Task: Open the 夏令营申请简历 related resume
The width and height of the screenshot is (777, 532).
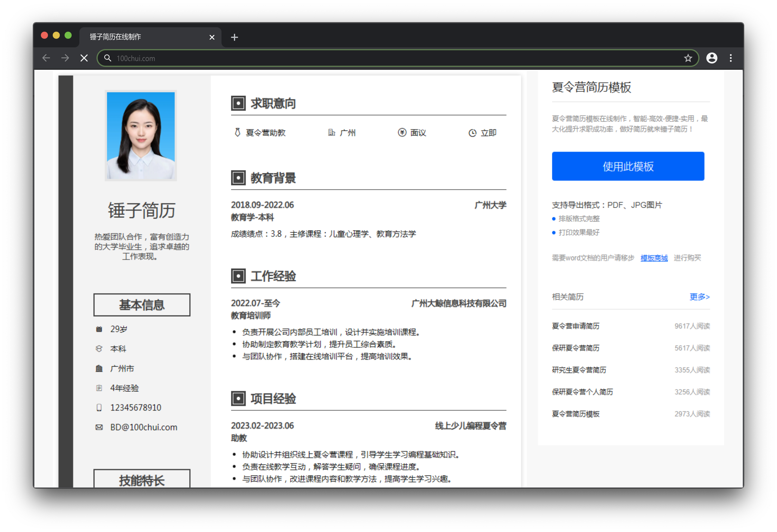Action: tap(575, 326)
